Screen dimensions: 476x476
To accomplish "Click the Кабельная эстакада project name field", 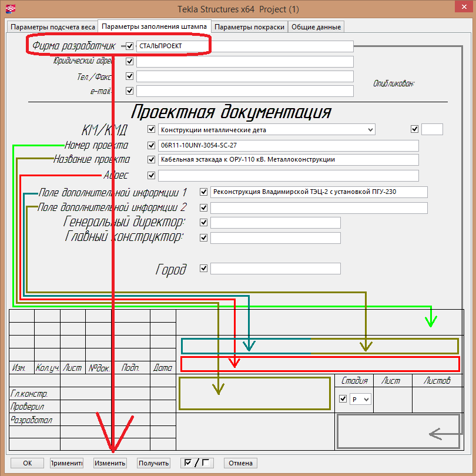I will pos(289,160).
